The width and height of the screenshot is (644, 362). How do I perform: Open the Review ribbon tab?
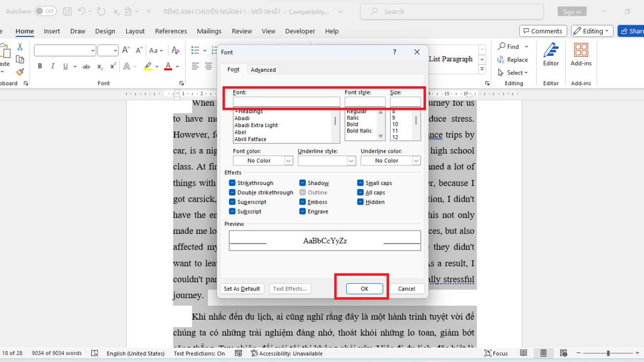(x=241, y=31)
